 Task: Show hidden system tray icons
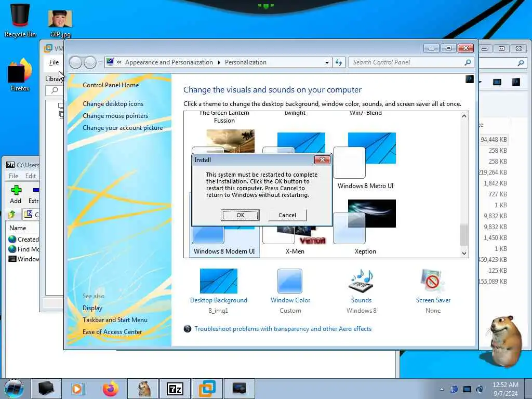click(442, 389)
